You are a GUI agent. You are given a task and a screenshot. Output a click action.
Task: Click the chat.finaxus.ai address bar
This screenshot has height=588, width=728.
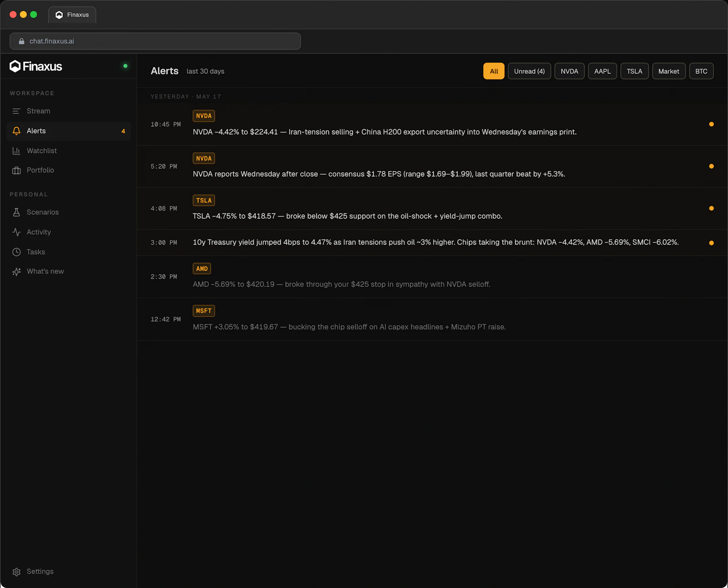[x=155, y=41]
